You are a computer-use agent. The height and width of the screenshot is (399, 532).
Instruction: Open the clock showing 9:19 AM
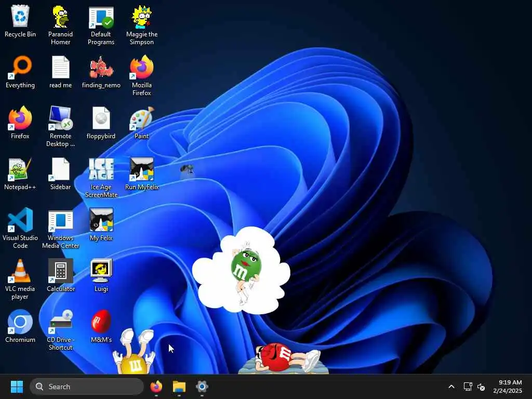pos(508,387)
